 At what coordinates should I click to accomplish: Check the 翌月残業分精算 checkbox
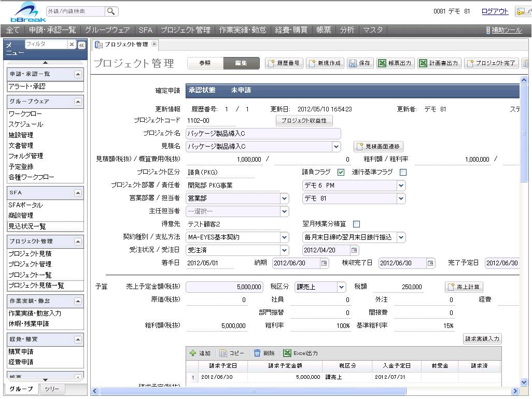[x=356, y=224]
